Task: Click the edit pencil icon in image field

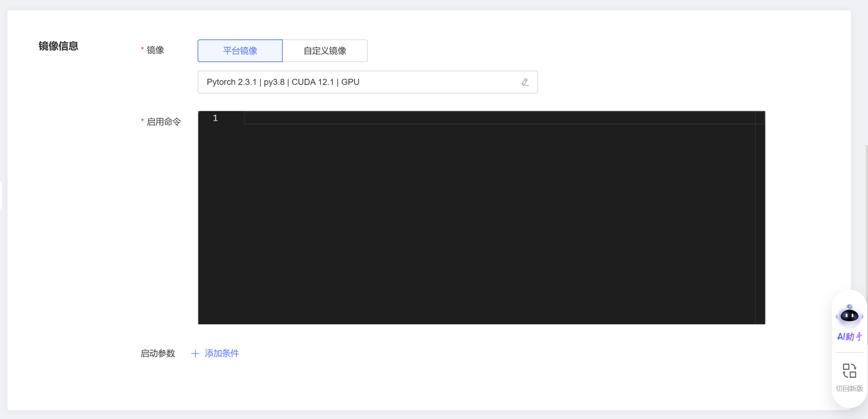Action: [525, 82]
